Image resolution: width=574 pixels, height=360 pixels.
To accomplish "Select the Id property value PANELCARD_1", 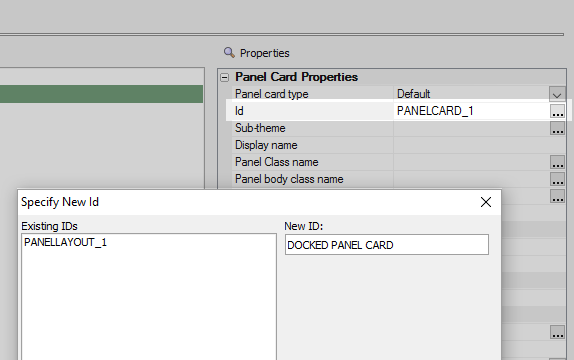I will [435, 111].
